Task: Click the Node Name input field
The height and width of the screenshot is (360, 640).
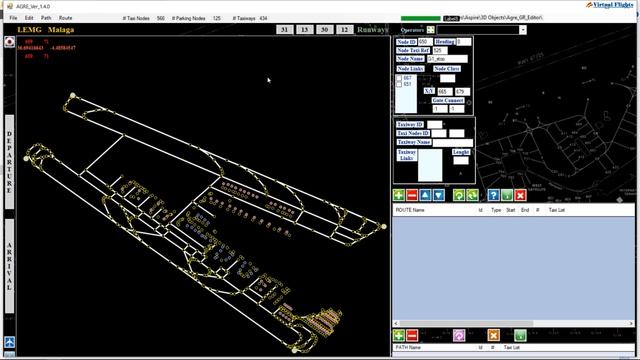Action: 447,59
